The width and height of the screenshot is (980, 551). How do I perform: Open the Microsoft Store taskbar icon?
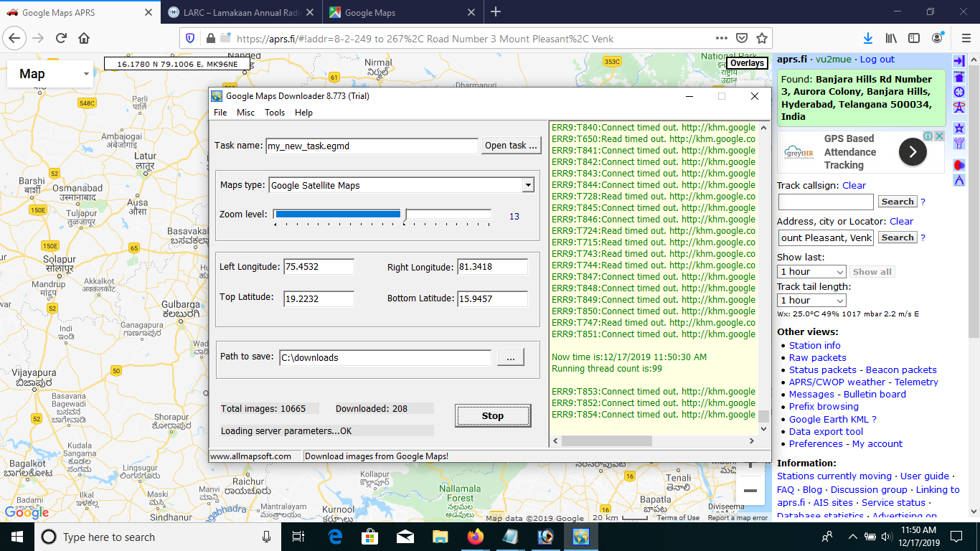point(369,537)
